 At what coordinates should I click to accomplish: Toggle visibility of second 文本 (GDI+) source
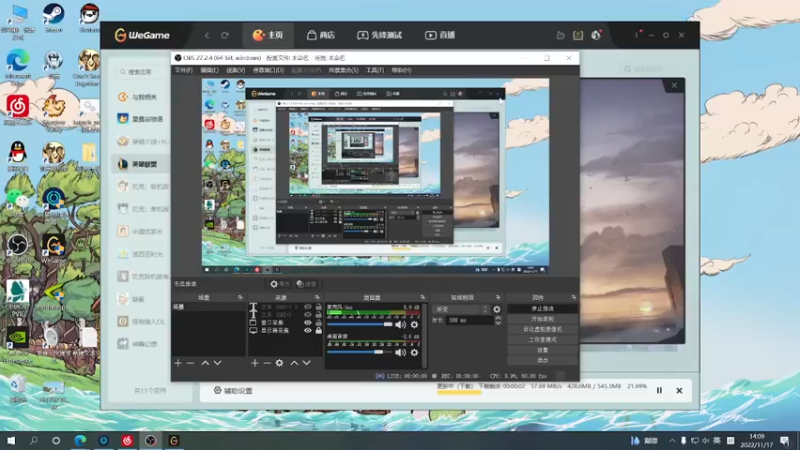pos(308,315)
